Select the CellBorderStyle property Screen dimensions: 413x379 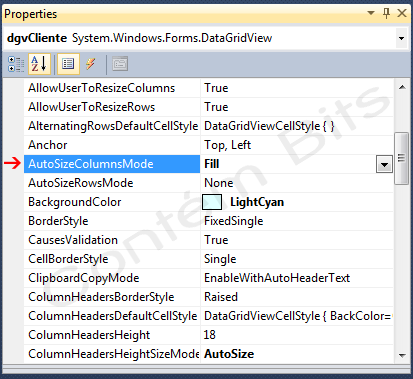click(112, 259)
